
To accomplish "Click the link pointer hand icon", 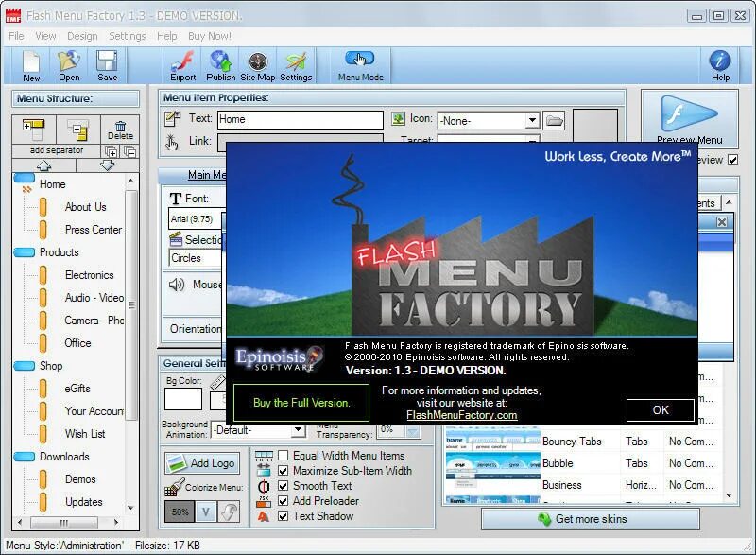I will [x=172, y=142].
